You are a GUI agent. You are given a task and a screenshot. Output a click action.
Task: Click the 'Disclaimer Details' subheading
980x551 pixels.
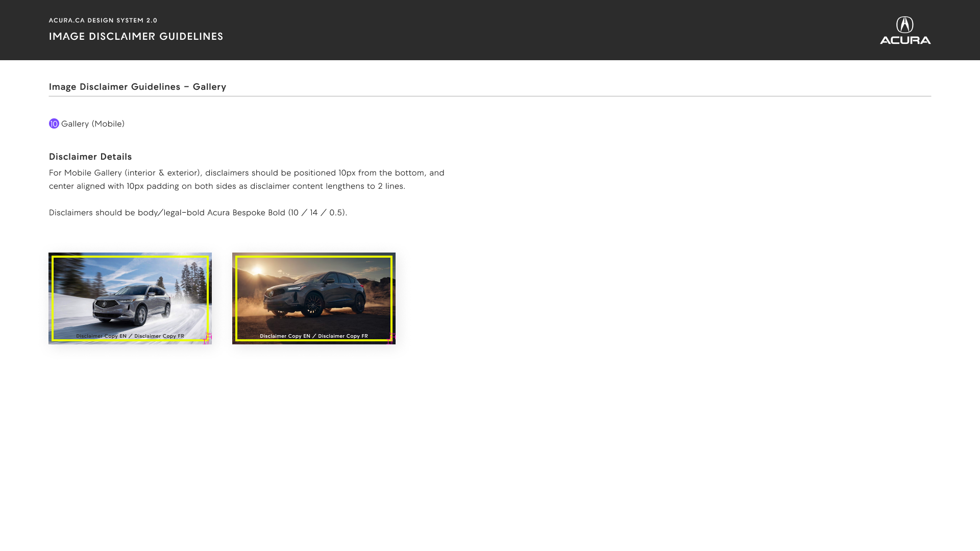tap(90, 157)
